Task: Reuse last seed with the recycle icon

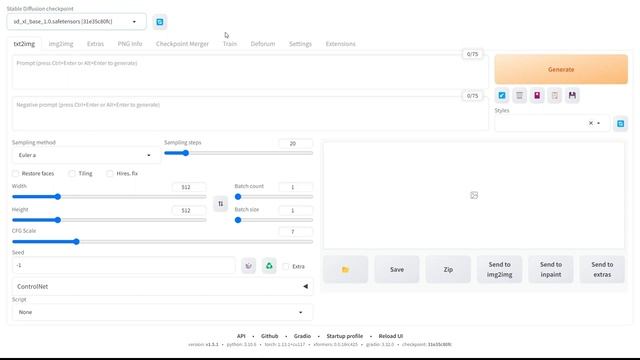Action: pos(269,266)
